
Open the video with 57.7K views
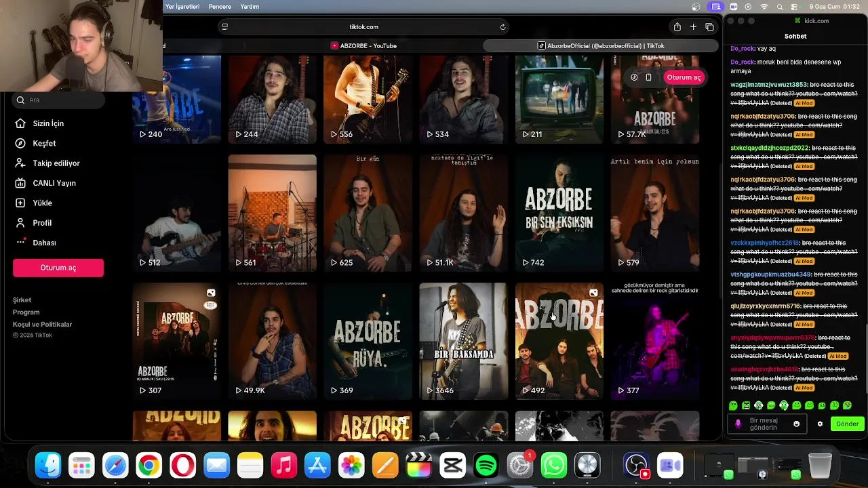coord(654,100)
